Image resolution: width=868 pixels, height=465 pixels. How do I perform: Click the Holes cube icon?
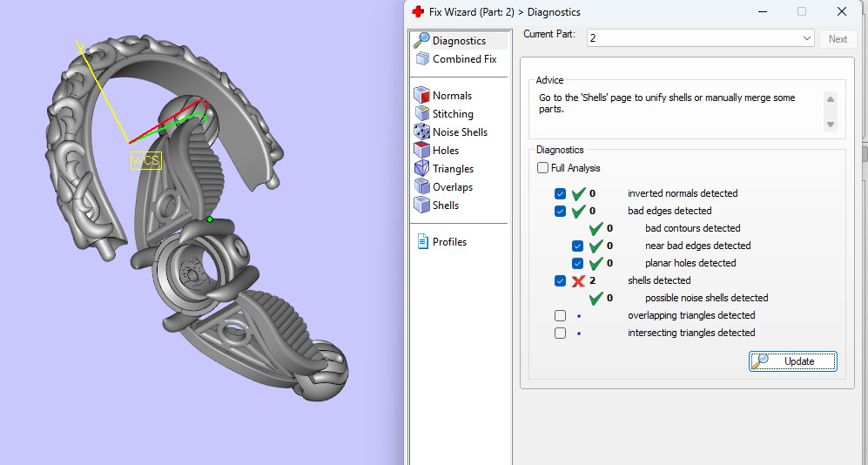coord(422,150)
